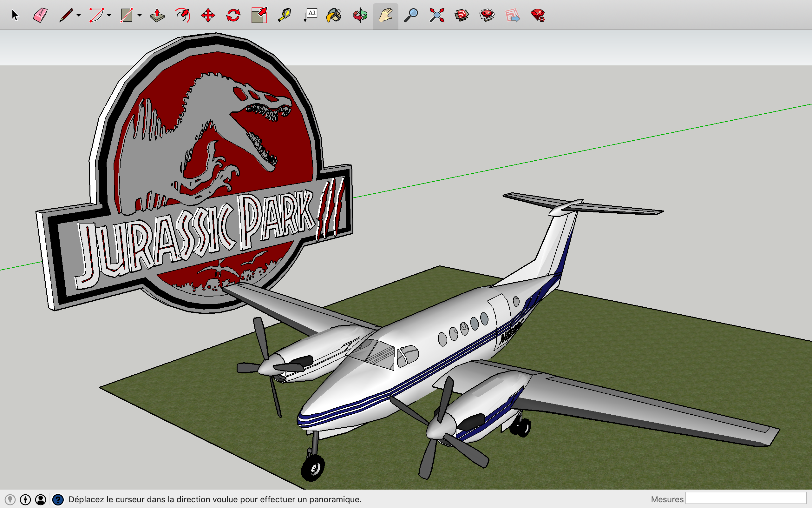Click the model credits info icon
The width and height of the screenshot is (812, 508).
(x=25, y=500)
